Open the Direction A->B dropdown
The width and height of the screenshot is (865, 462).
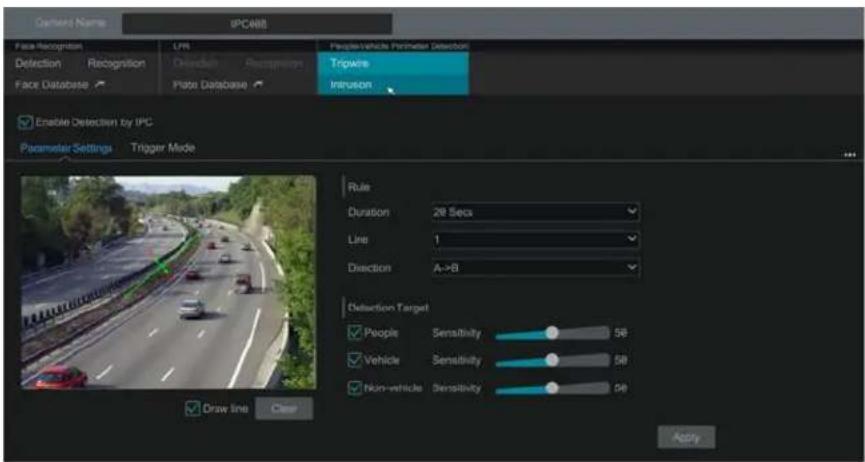(535, 268)
